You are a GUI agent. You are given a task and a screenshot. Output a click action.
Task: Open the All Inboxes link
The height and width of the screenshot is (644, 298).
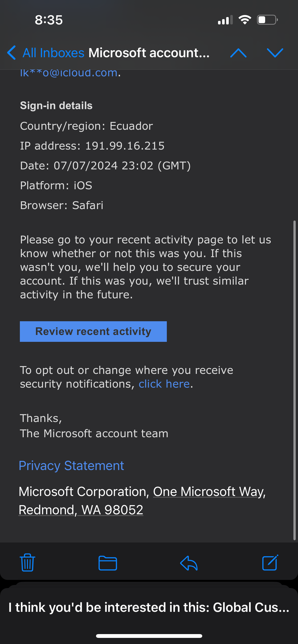(x=53, y=53)
